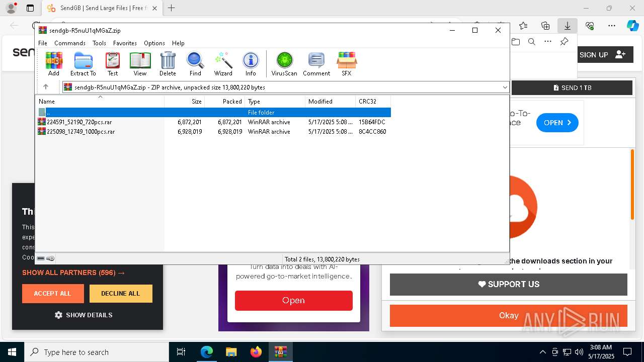Click the Delete trash can icon
The height and width of the screenshot is (362, 644).
pos(168,64)
